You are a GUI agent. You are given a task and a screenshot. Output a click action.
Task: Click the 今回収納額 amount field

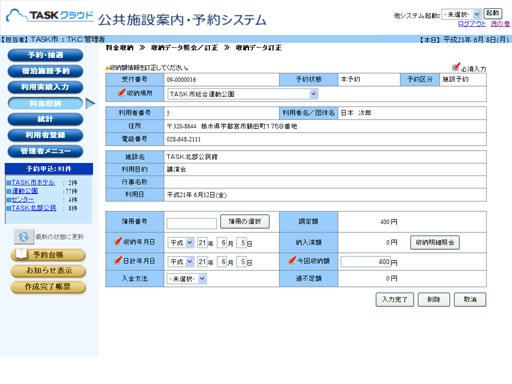(365, 262)
